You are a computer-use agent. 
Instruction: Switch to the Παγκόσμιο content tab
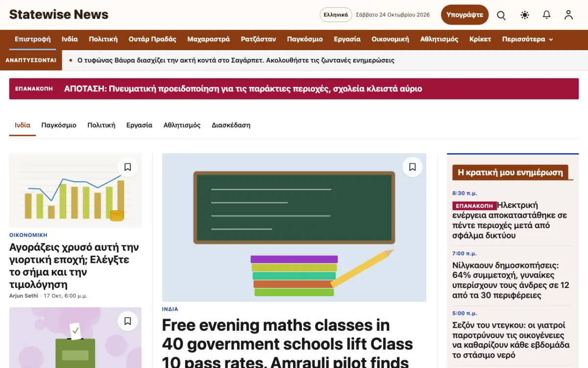(59, 125)
